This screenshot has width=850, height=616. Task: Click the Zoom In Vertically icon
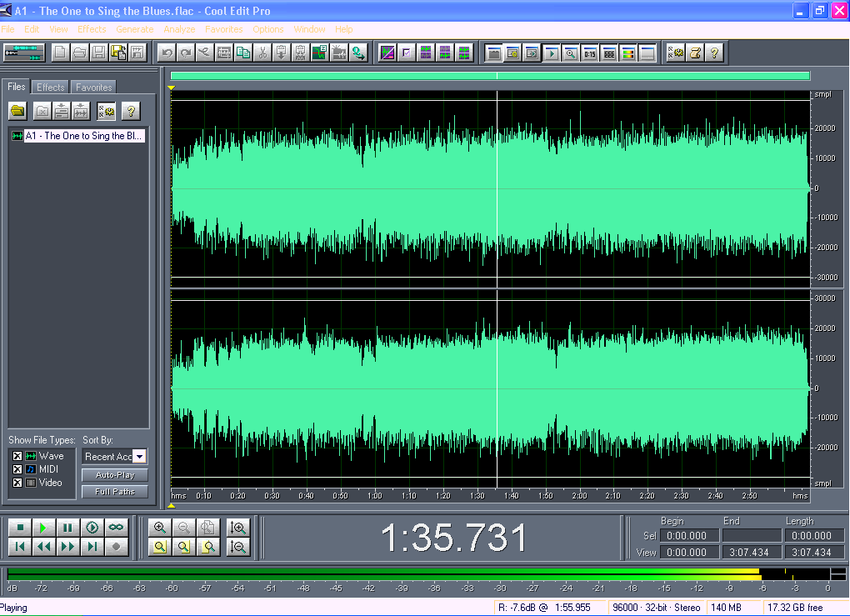pyautogui.click(x=238, y=528)
